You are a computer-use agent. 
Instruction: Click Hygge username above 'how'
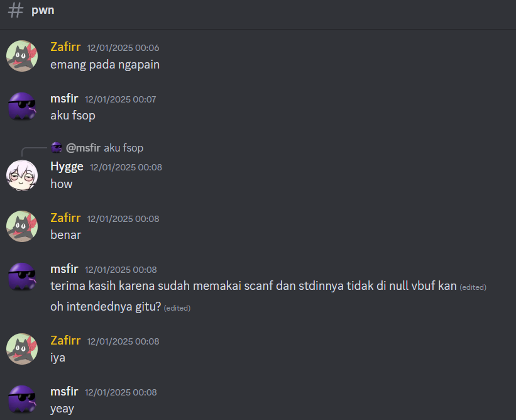coord(67,167)
